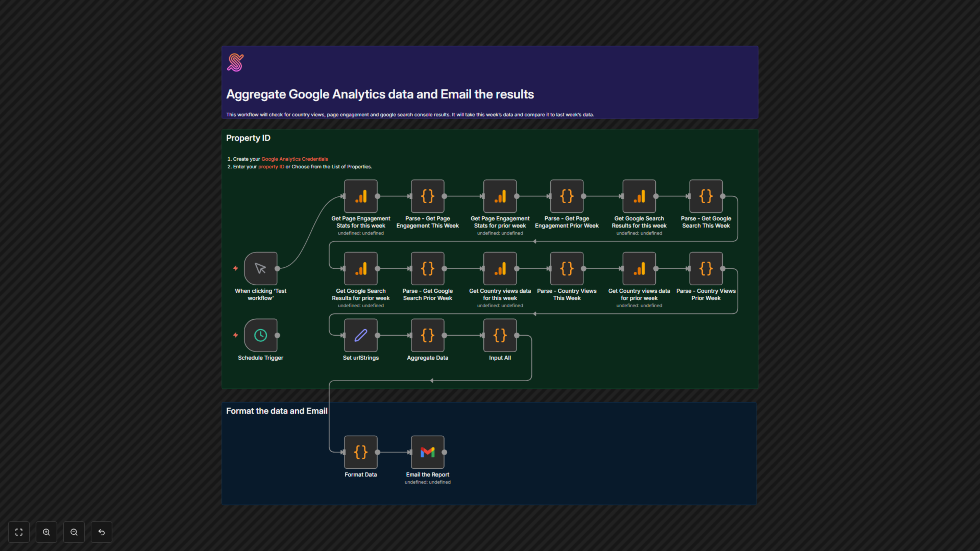This screenshot has height=551, width=980.
Task: Follow the property ID link
Action: pos(271,167)
